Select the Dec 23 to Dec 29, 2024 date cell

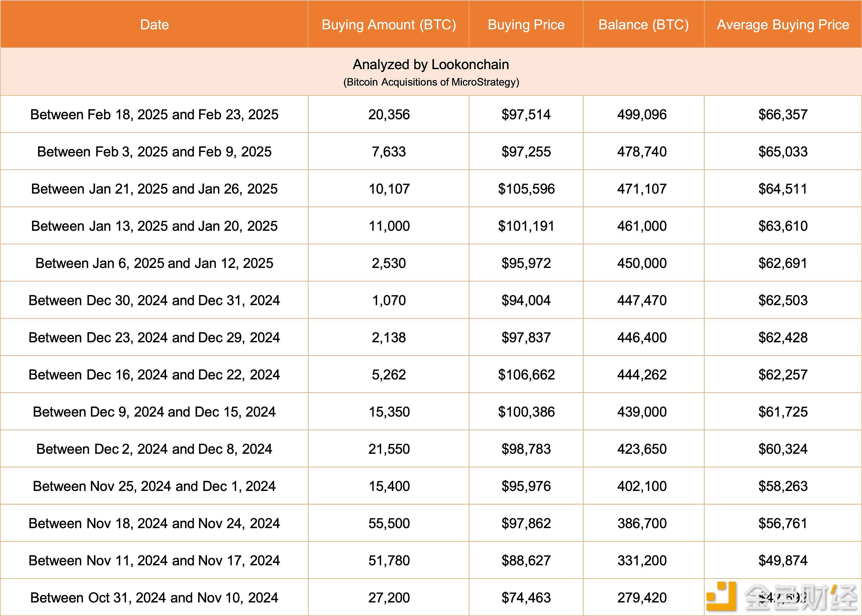click(x=154, y=337)
